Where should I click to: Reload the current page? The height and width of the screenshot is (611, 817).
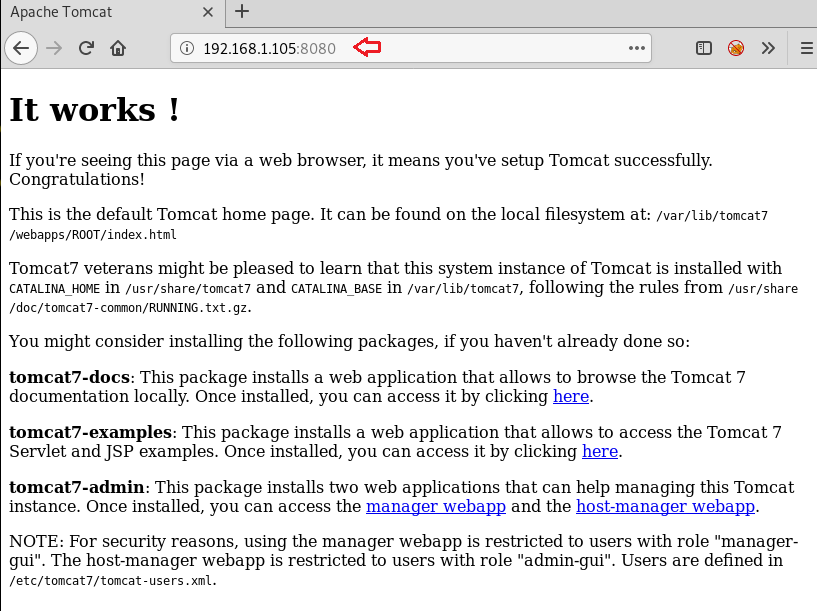pyautogui.click(x=86, y=48)
